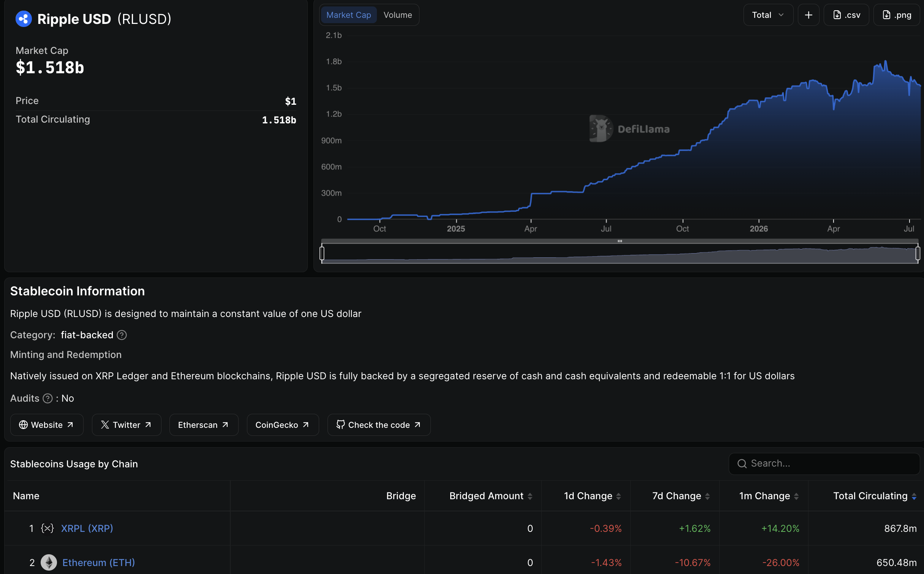Open the Ethereum (ETH) chain link
The image size is (924, 574).
click(x=98, y=563)
